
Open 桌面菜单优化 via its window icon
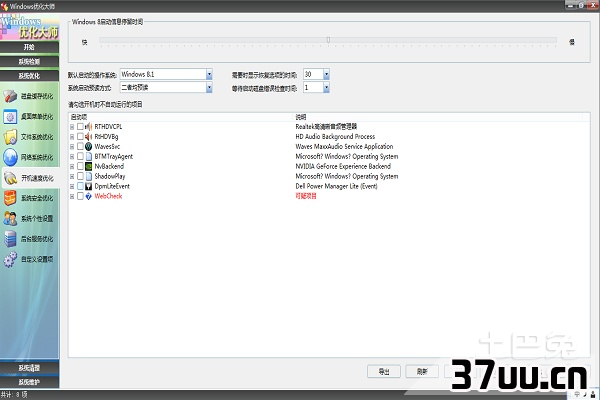[x=10, y=116]
